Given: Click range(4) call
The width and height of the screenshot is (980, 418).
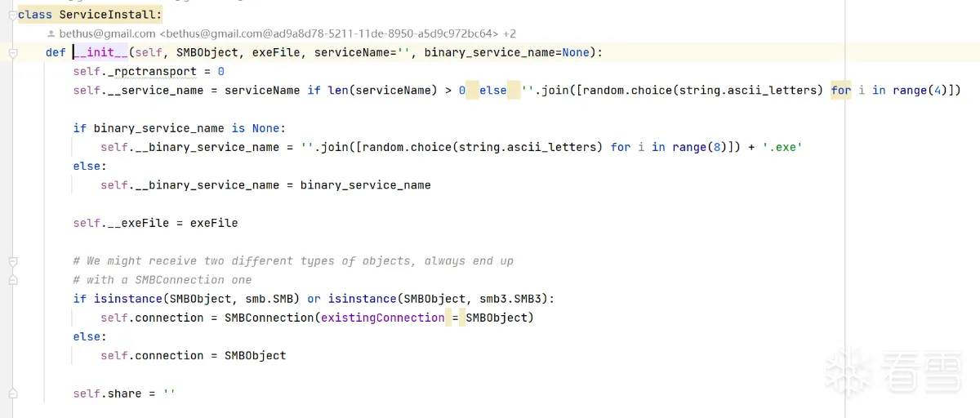Looking at the screenshot, I should tap(920, 90).
